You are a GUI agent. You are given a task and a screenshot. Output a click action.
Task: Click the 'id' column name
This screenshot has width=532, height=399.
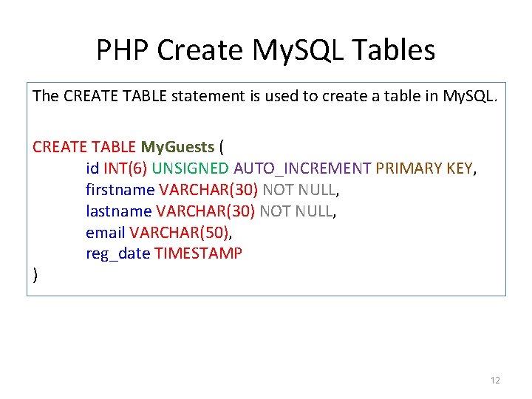[x=92, y=168]
